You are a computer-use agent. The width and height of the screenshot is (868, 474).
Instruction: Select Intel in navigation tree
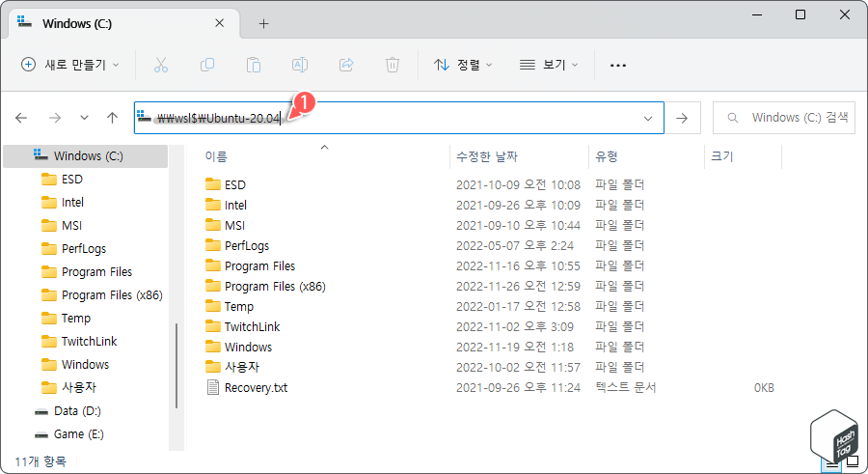(x=72, y=203)
